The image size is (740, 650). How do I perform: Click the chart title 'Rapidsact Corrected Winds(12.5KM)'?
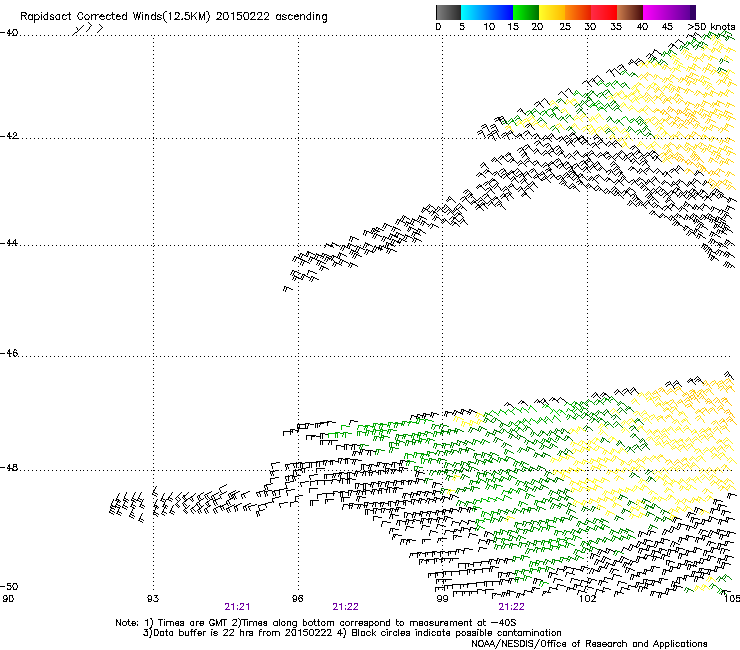[115, 17]
